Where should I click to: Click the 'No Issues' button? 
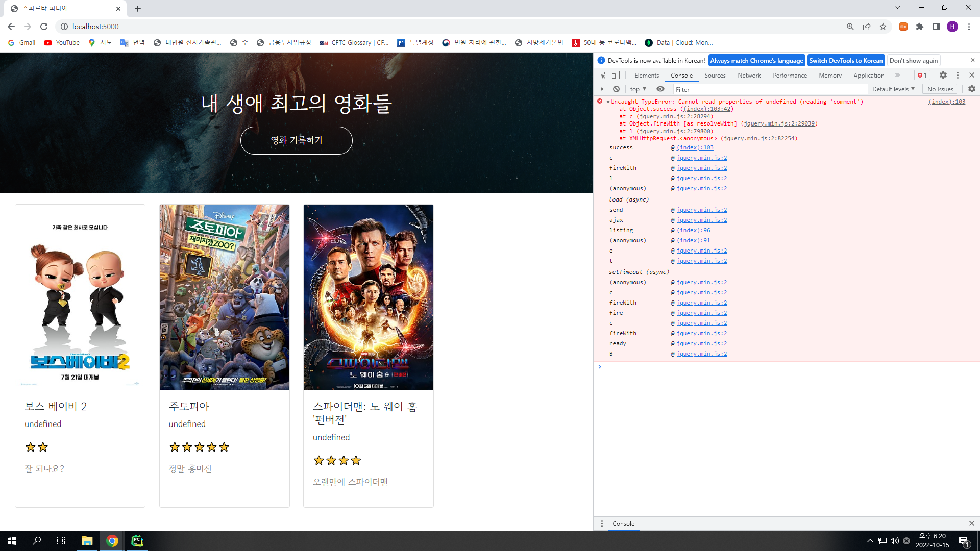point(940,89)
